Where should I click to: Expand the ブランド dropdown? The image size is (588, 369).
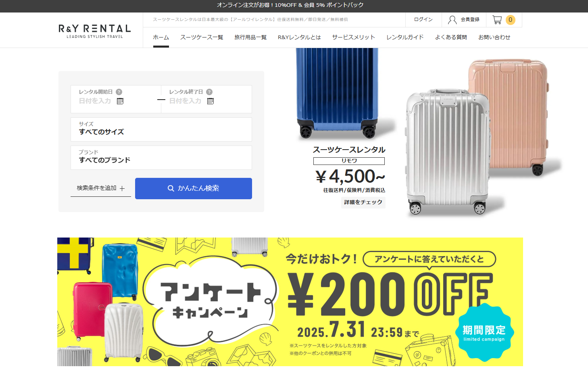[x=161, y=158]
